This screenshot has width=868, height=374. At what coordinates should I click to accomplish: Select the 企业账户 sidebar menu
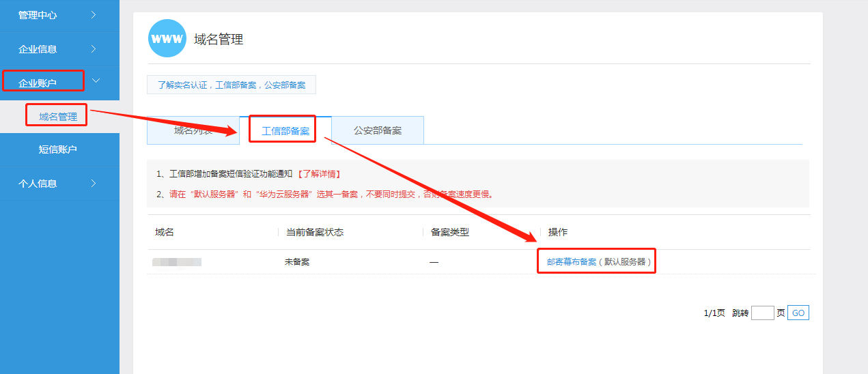click(x=38, y=83)
